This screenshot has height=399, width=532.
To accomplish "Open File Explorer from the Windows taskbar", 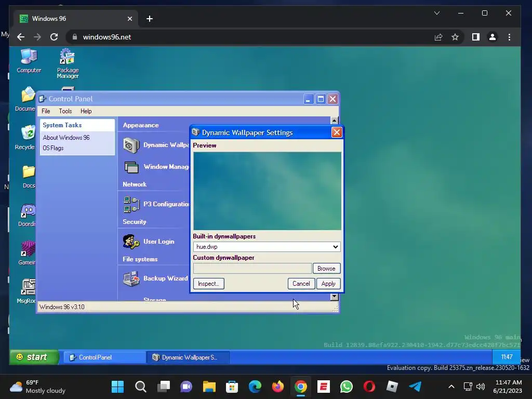I will (209, 387).
